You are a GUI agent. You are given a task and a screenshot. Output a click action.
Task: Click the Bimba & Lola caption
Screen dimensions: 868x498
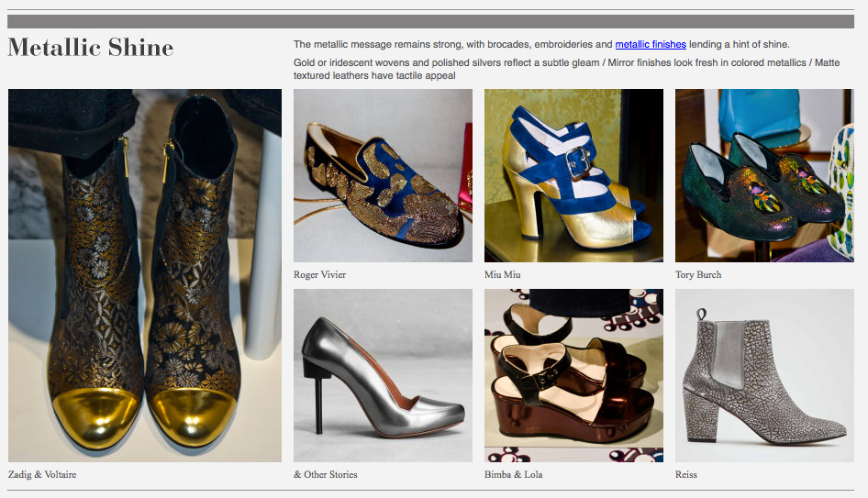[513, 474]
